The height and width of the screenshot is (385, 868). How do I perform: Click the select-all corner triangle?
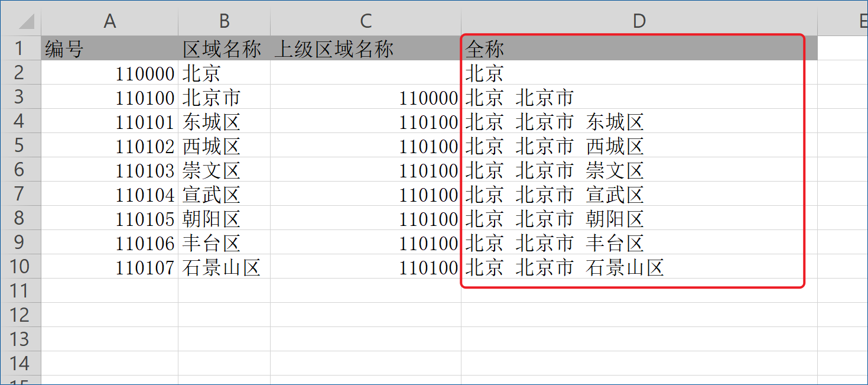pos(26,22)
